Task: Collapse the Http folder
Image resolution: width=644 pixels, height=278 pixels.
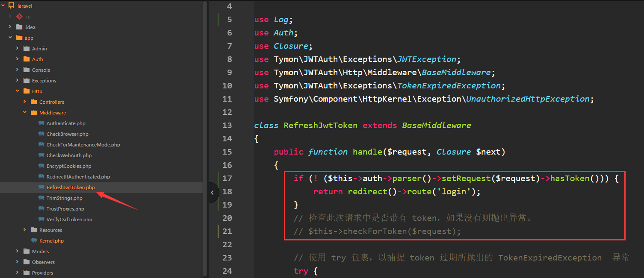Action: click(x=18, y=91)
